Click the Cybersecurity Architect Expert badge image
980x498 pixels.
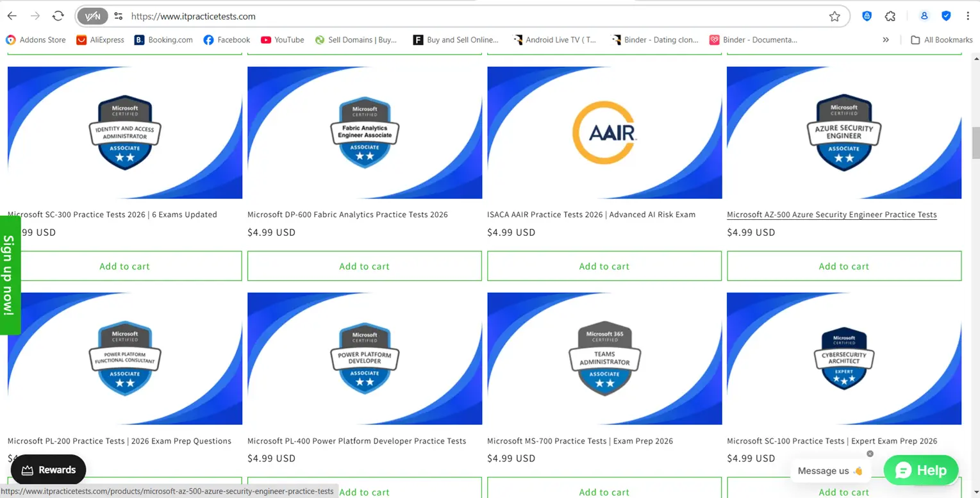[x=844, y=359]
